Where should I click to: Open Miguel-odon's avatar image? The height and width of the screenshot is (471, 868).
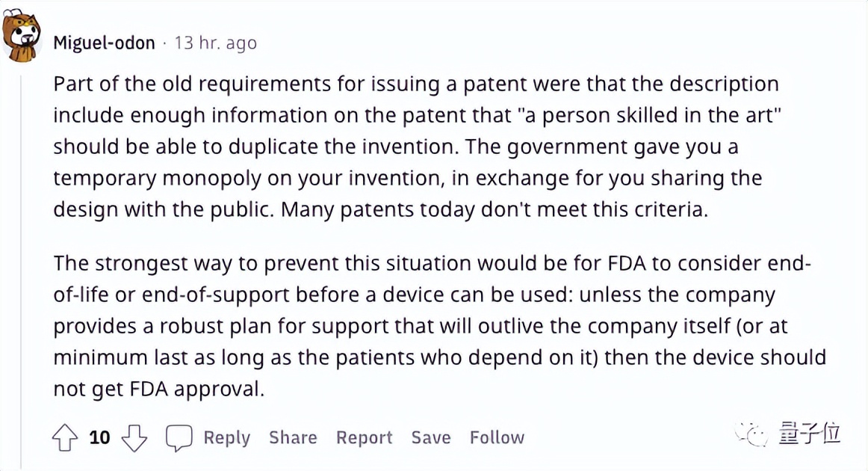(x=21, y=39)
